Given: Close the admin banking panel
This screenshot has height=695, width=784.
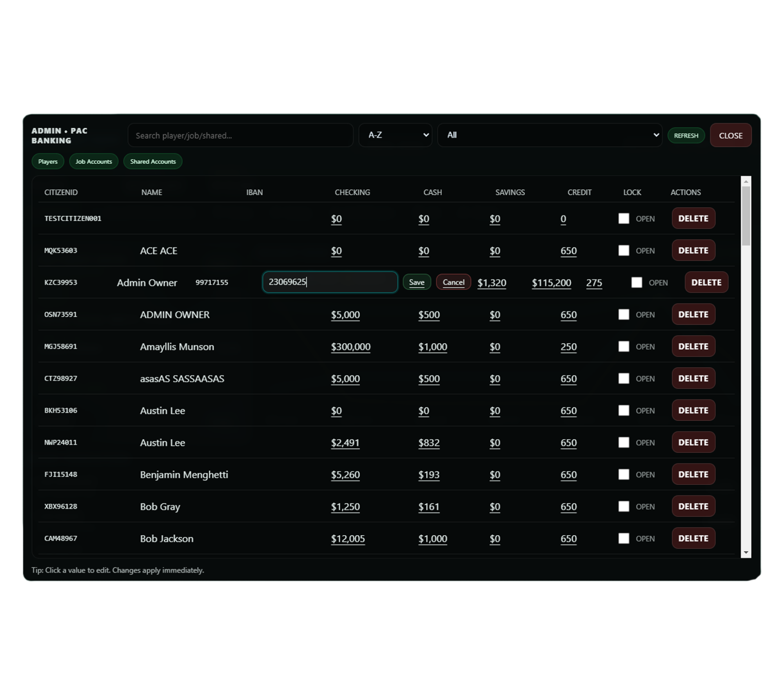Looking at the screenshot, I should pos(730,136).
